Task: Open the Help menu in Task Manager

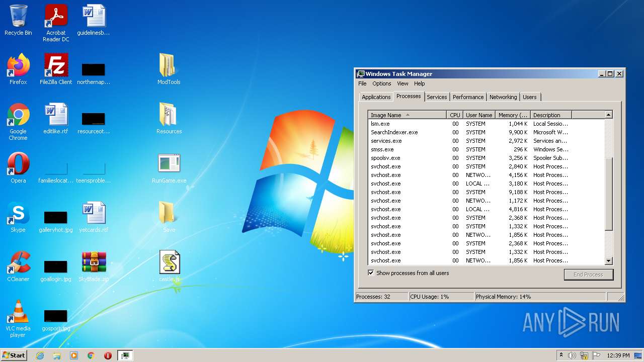Action: pos(419,83)
